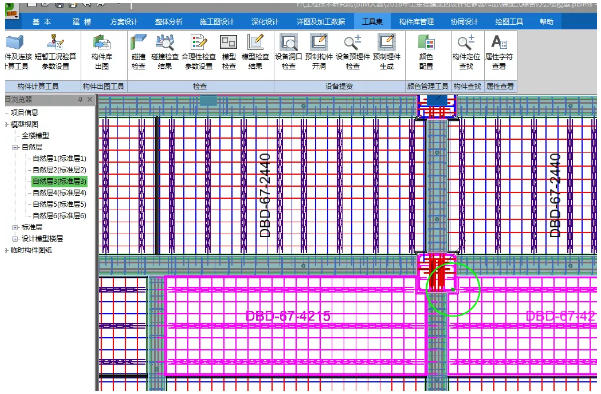
Task: Open the 施工图设计 ribbon tab
Action: pos(217,22)
